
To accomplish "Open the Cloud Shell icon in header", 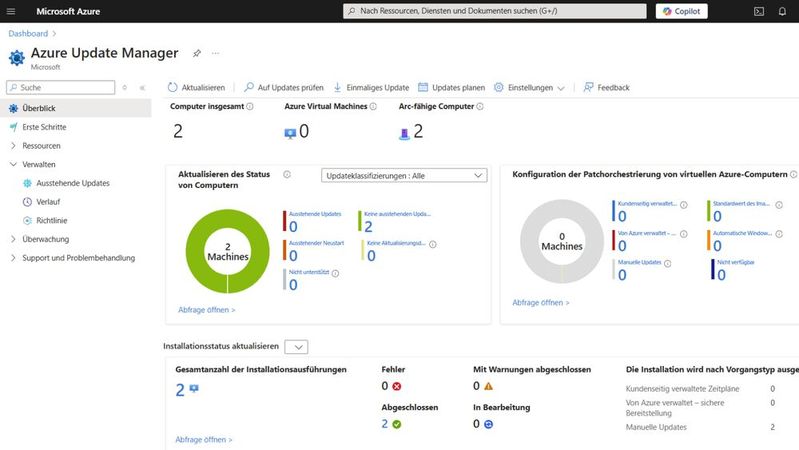I will coord(759,11).
